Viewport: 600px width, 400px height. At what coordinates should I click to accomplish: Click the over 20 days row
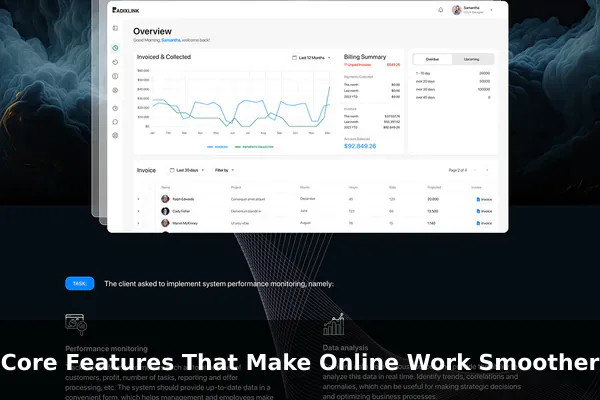453,81
